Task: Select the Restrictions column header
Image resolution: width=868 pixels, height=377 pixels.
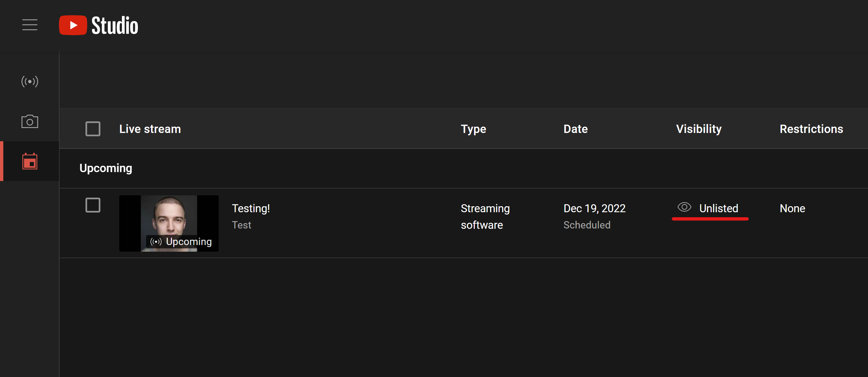Action: (811, 129)
